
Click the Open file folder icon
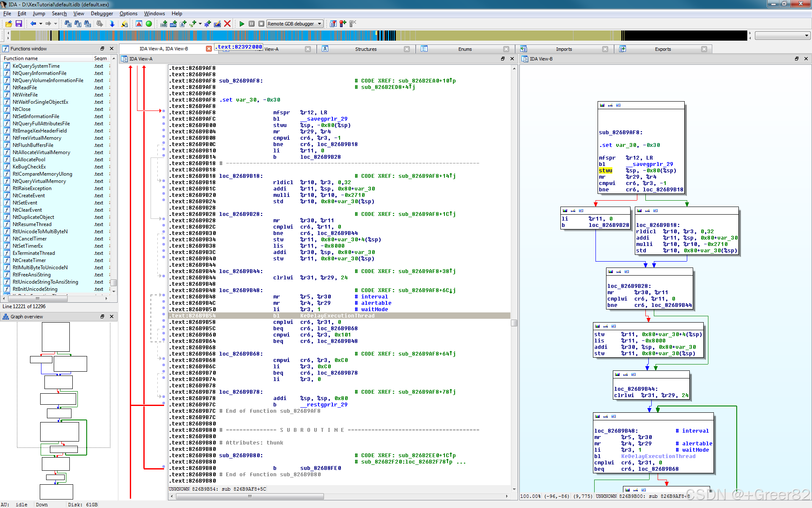[x=8, y=24]
